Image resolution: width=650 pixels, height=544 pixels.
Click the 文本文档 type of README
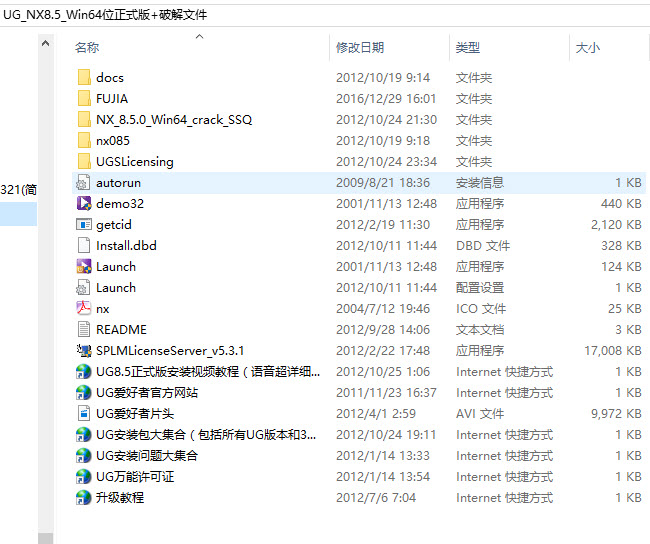pyautogui.click(x=480, y=330)
